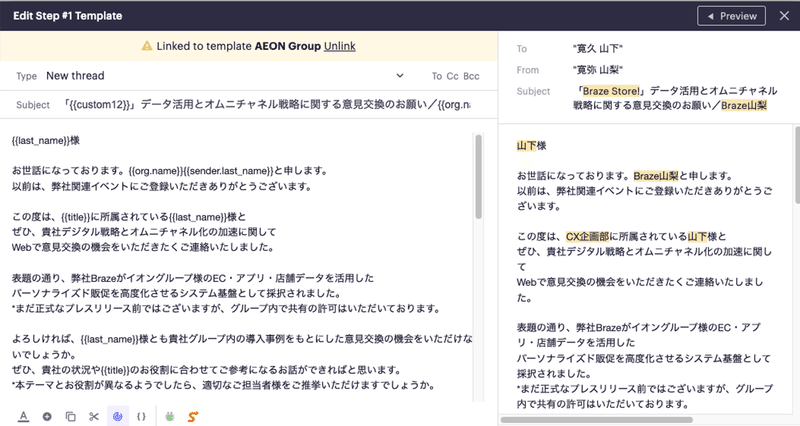800x426 pixels.
Task: Click the yellow warning triangle icon
Action: click(147, 46)
